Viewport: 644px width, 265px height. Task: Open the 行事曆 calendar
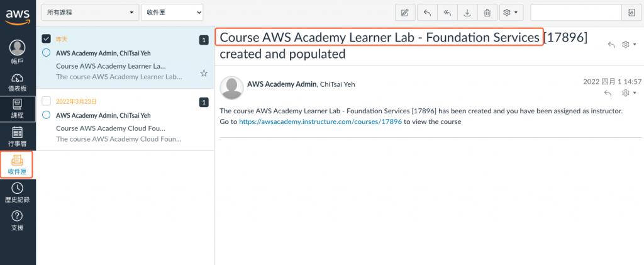[17, 137]
